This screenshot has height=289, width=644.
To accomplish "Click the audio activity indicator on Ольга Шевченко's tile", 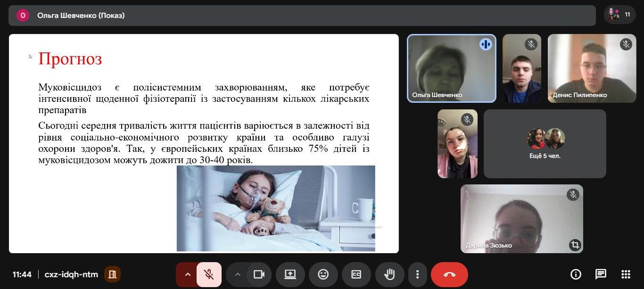I will (486, 44).
